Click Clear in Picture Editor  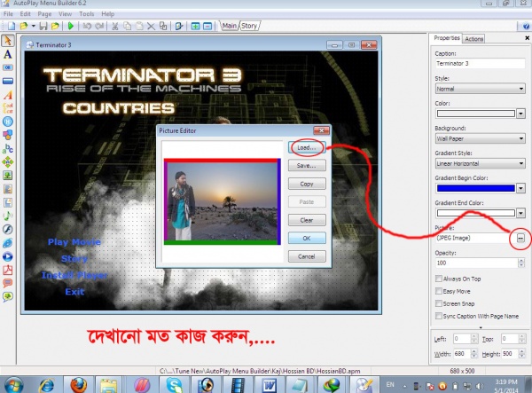[x=307, y=220]
